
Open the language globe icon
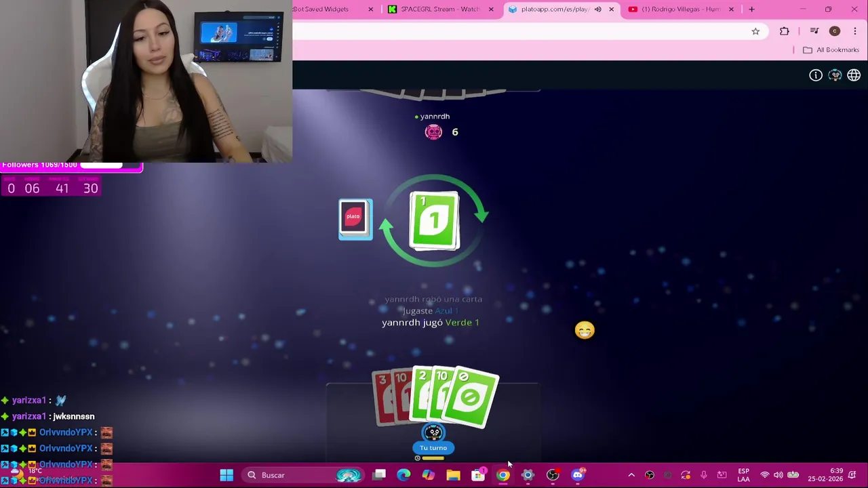[x=854, y=75]
